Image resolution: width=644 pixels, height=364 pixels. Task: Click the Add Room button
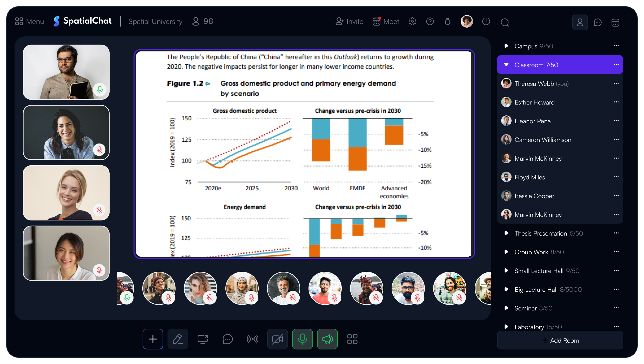point(560,340)
